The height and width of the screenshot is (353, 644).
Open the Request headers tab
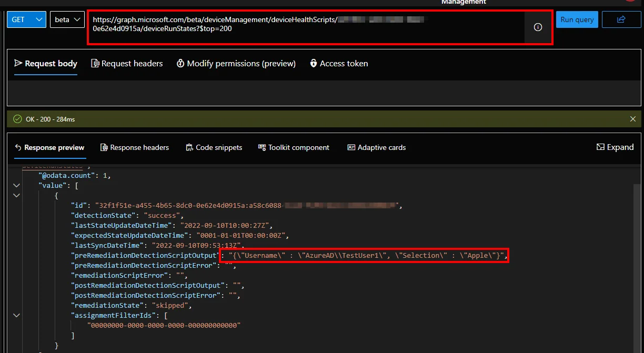pyautogui.click(x=127, y=64)
